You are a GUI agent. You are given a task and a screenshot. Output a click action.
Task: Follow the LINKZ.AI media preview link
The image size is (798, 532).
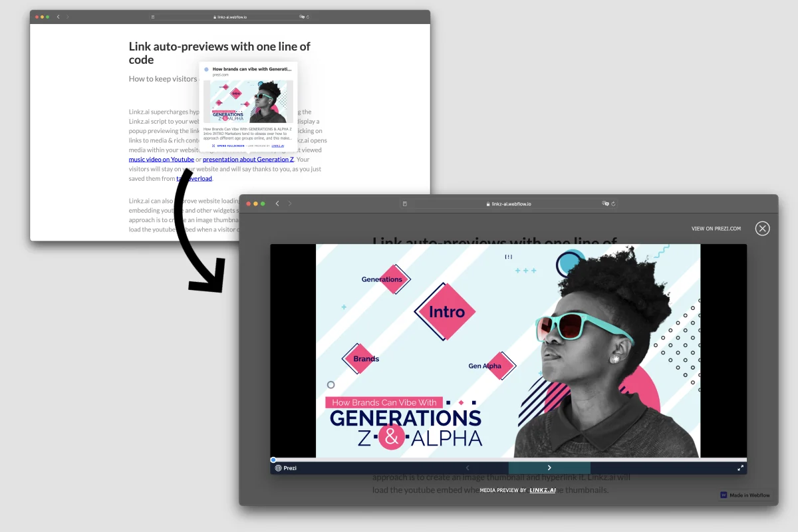543,490
